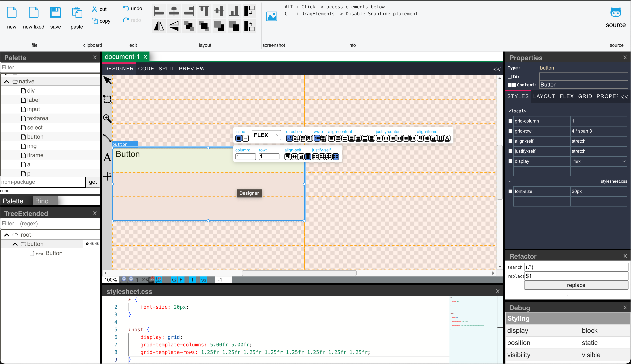
Task: Choose the magnifier zoom tool in sidebar
Action: [x=107, y=118]
